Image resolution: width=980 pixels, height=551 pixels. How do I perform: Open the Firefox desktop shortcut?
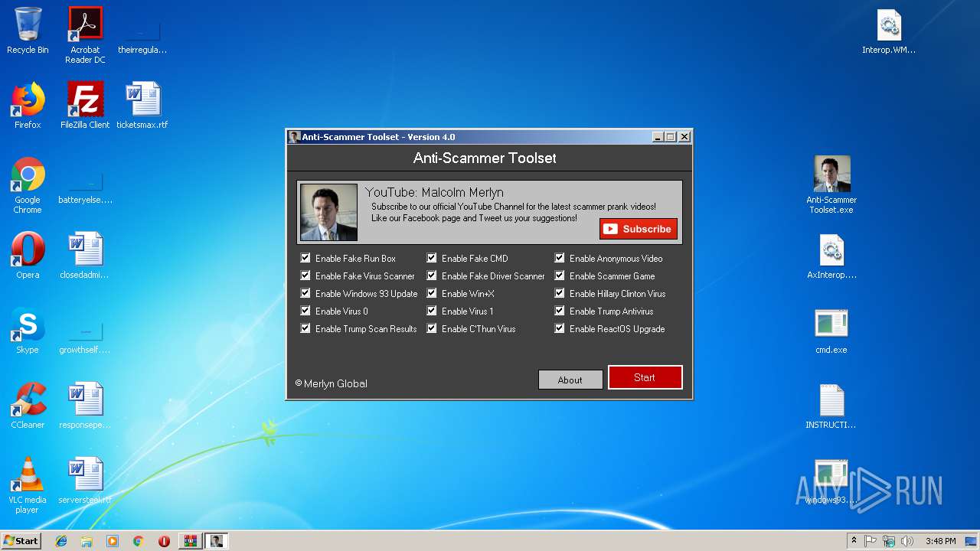(x=28, y=106)
